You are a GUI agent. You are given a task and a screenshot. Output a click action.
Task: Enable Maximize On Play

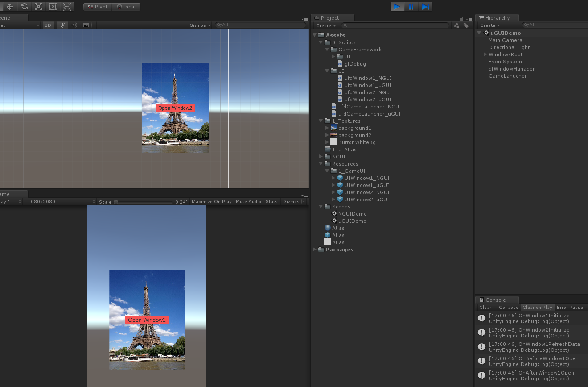[x=211, y=202]
